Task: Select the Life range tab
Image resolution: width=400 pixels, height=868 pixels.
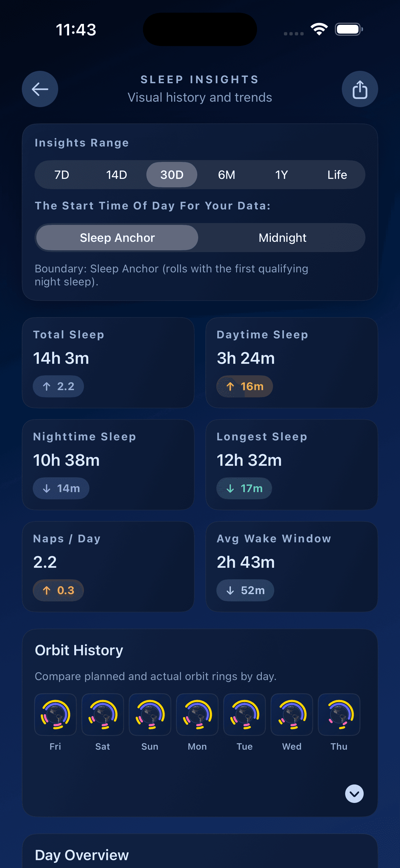Action: (x=337, y=175)
